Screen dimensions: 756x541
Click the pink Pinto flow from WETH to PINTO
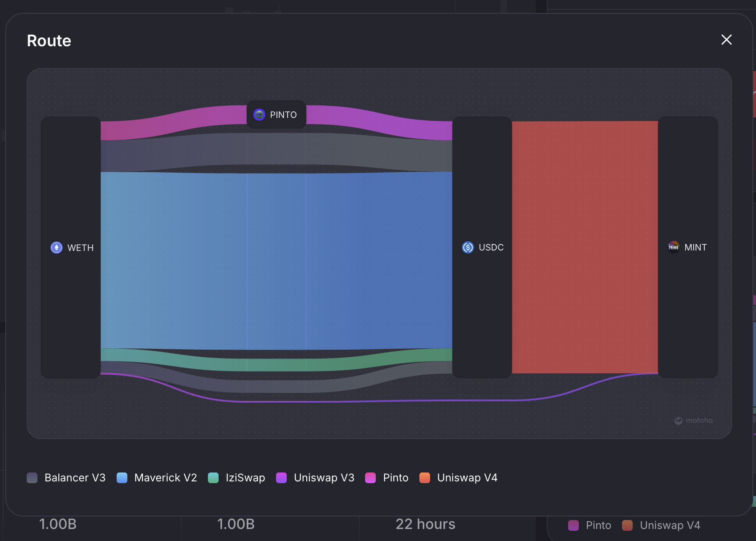174,122
